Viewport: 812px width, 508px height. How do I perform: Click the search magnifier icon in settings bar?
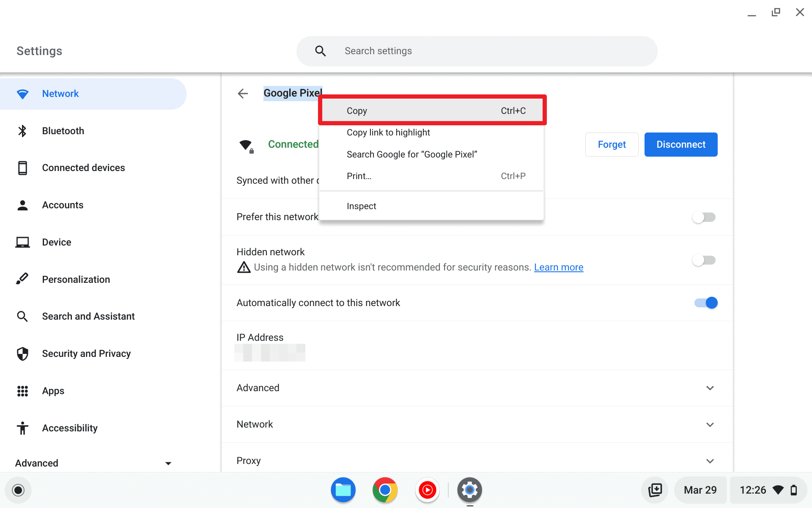[x=321, y=51]
